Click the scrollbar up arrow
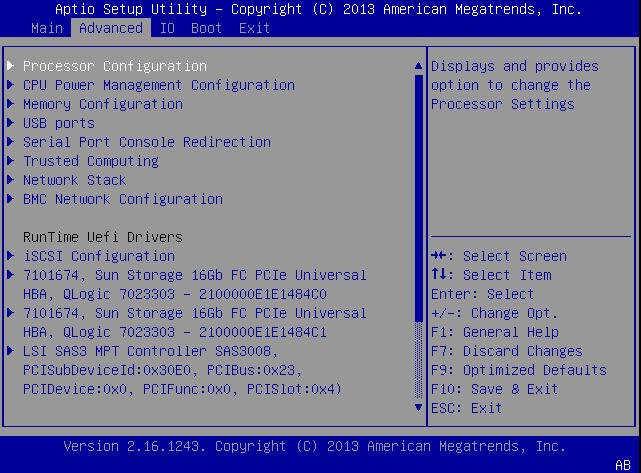The image size is (641, 473). click(x=418, y=65)
